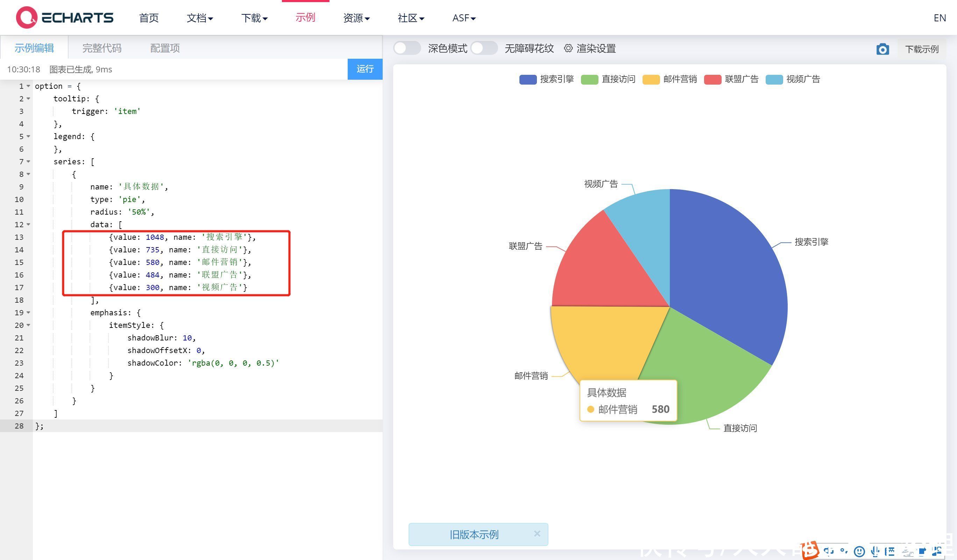Screen dimensions: 957x560
Task: Click code text radius: '50%'
Action: (122, 212)
